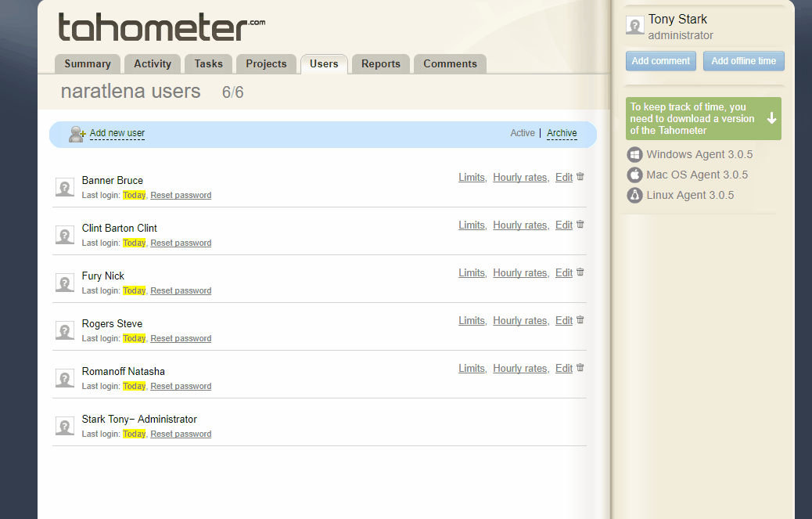The height and width of the screenshot is (519, 812).
Task: Click Fury Nick avatar placeholder
Action: (65, 283)
